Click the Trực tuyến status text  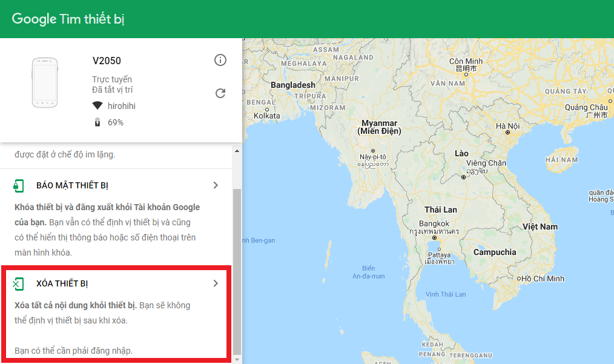(112, 79)
